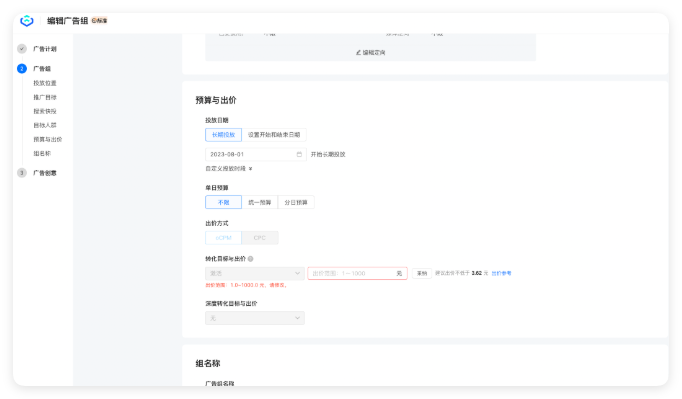Screen dimensions: 682x399
Task: Choose 分日预算 daily budget option
Action: point(296,202)
